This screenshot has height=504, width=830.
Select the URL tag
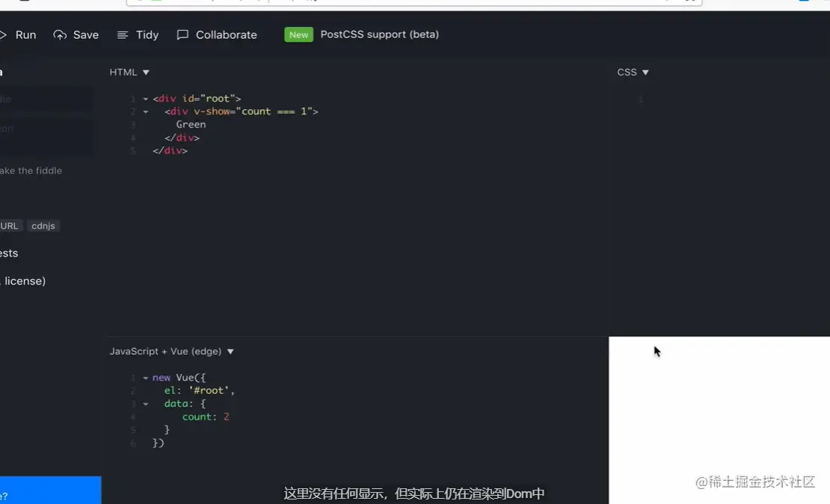pyautogui.click(x=10, y=226)
